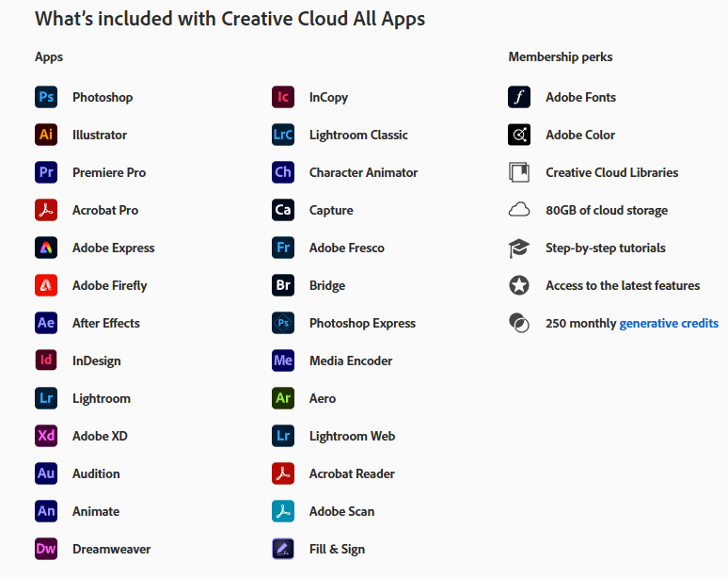The image size is (728, 577).
Task: Click the Premiere Pro Pr icon
Action: click(x=46, y=172)
